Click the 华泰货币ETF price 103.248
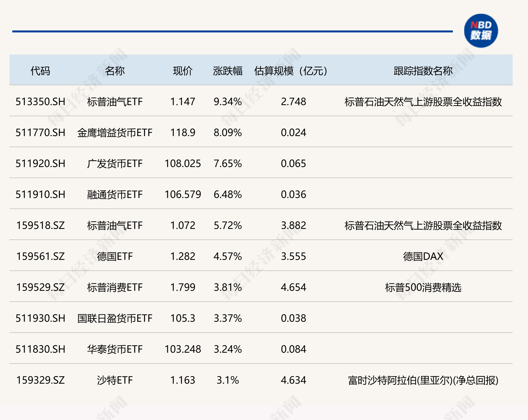 coord(182,349)
